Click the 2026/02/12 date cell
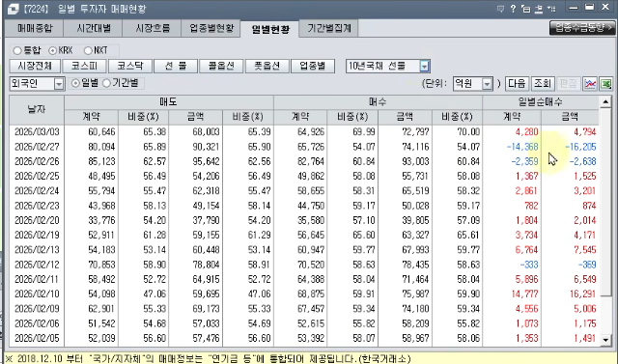This screenshot has height=364, width=618. (37, 265)
